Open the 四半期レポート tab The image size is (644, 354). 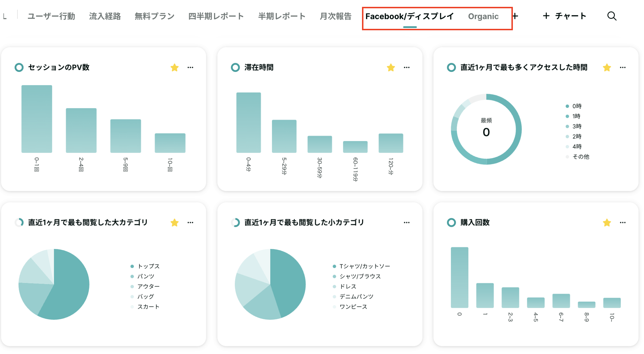coord(216,16)
